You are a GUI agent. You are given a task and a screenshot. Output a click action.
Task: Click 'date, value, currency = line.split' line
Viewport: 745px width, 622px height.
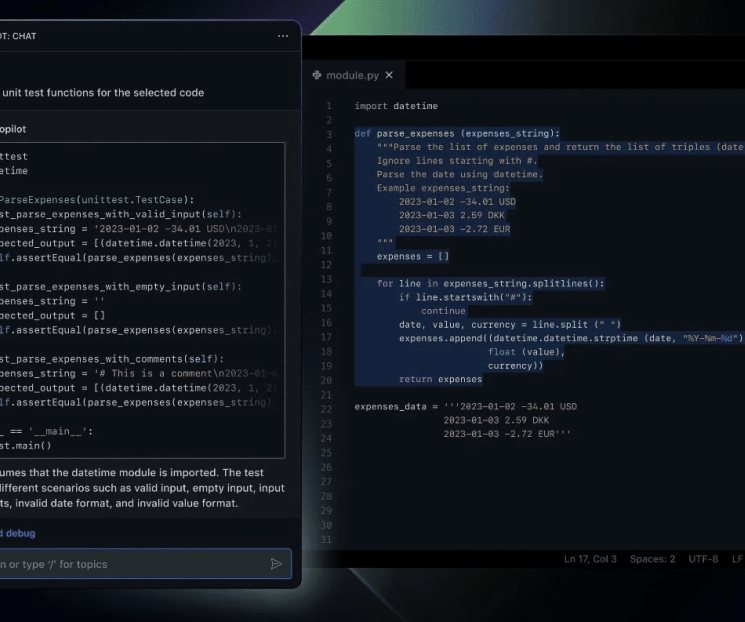coord(510,325)
